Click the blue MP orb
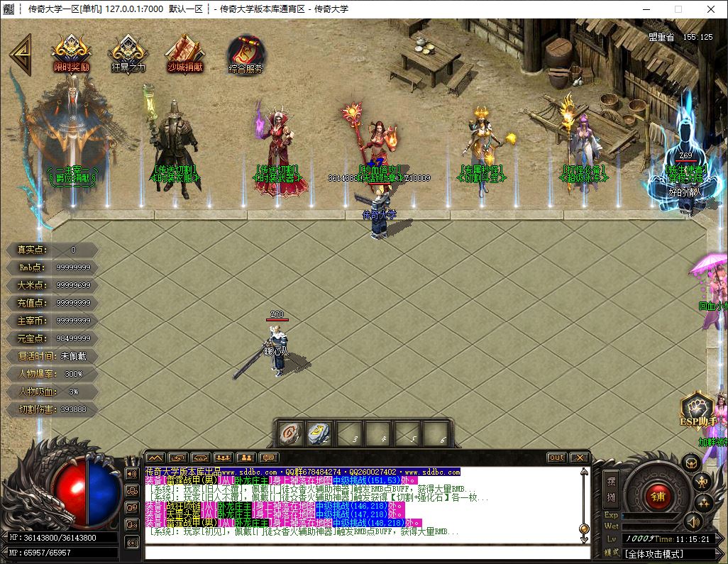Screen dimensions: 728x564 (x=104, y=493)
